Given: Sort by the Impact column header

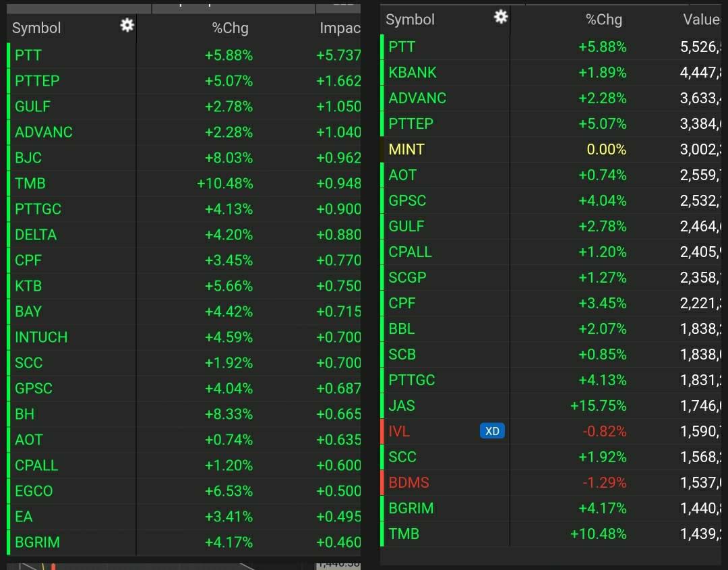Looking at the screenshot, I should point(340,28).
